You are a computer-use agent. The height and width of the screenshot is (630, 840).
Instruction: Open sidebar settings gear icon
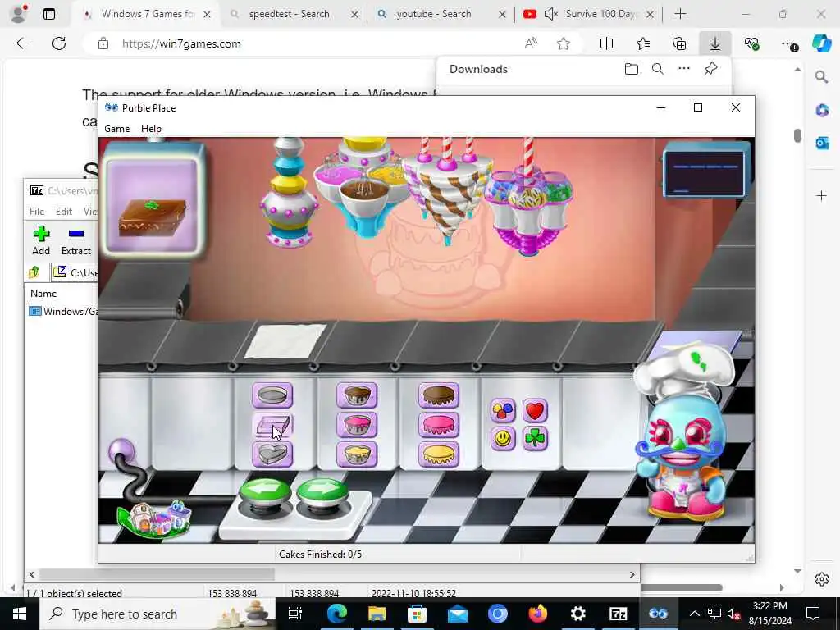click(x=822, y=579)
